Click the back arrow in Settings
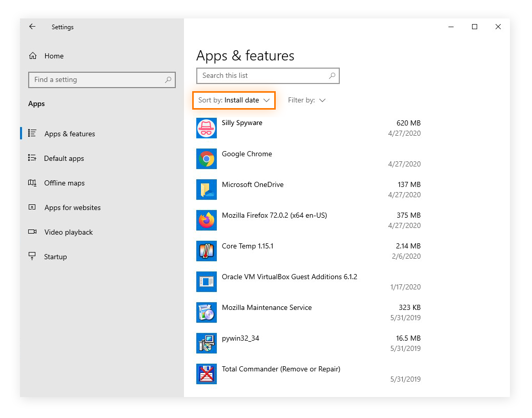The height and width of the screenshot is (418, 532). tap(32, 27)
